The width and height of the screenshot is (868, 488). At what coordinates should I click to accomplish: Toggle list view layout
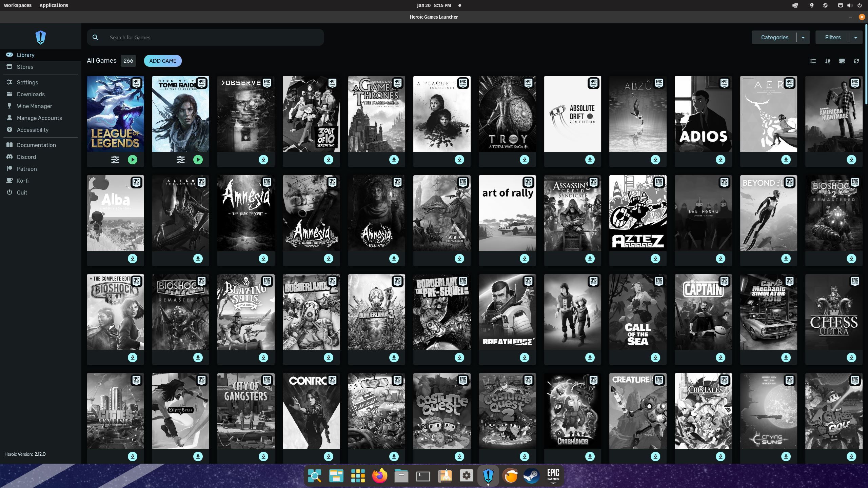pyautogui.click(x=813, y=61)
